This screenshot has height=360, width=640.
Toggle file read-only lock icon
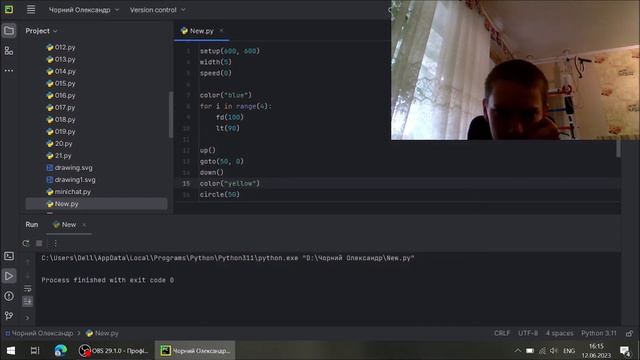click(x=629, y=333)
